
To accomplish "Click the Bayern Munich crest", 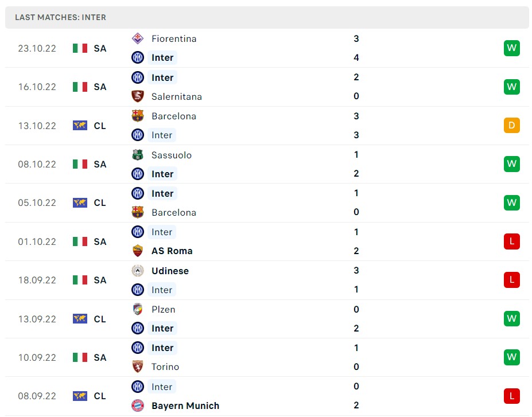I will click(x=137, y=406).
